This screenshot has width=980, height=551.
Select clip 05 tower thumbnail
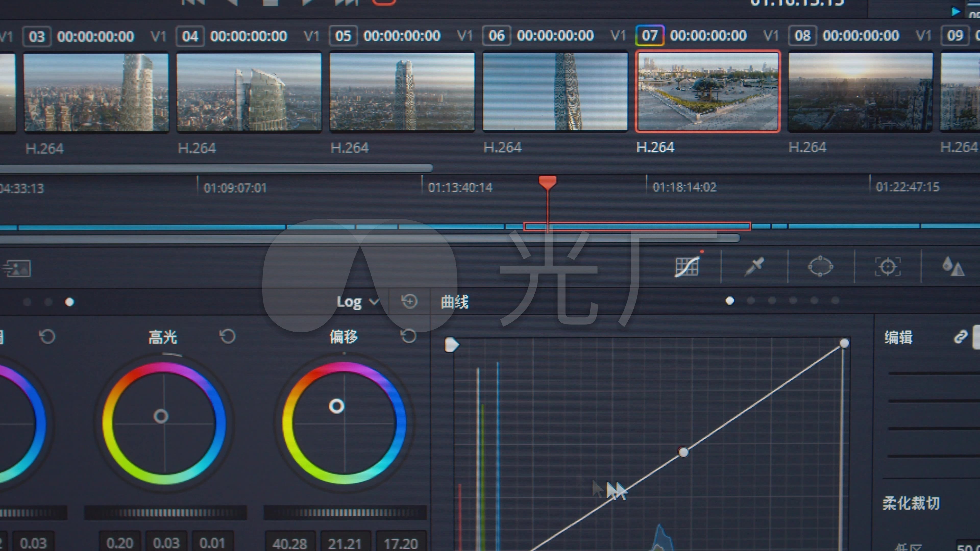tap(402, 92)
